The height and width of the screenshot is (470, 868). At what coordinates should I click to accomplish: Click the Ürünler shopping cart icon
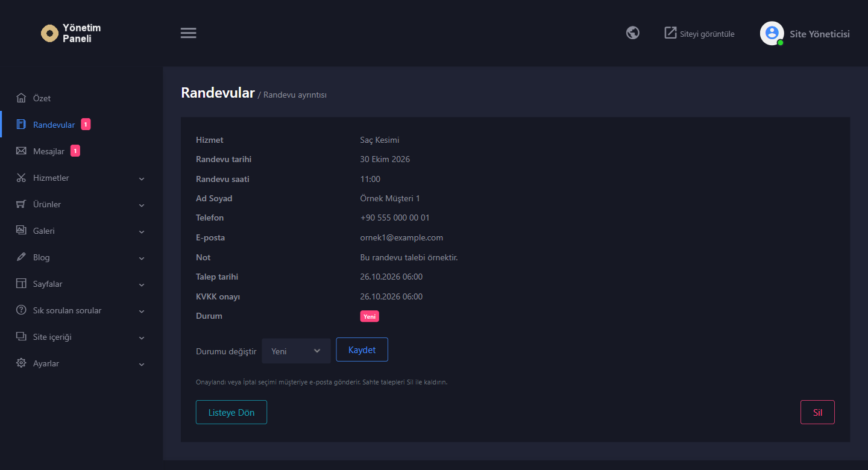pos(21,204)
